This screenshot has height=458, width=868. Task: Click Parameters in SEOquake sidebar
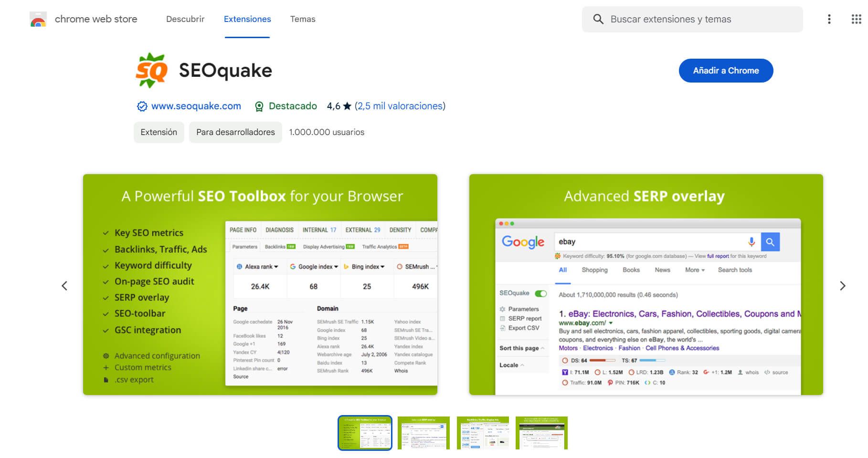523,309
